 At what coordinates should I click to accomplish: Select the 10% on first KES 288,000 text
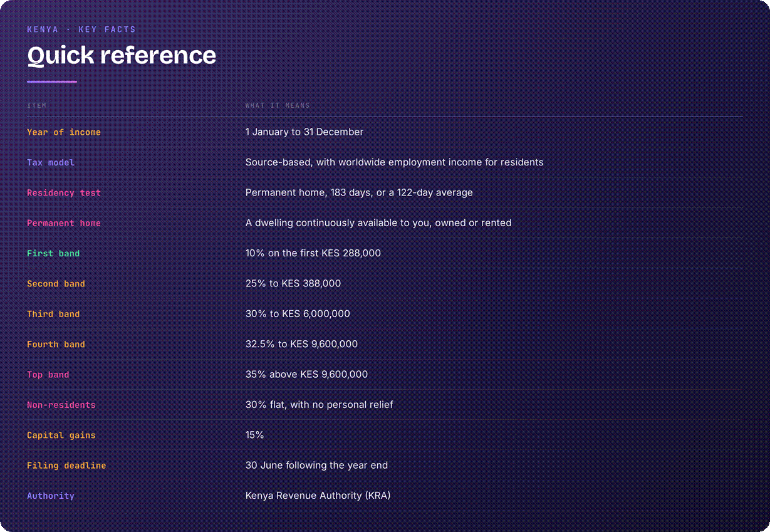(x=313, y=253)
